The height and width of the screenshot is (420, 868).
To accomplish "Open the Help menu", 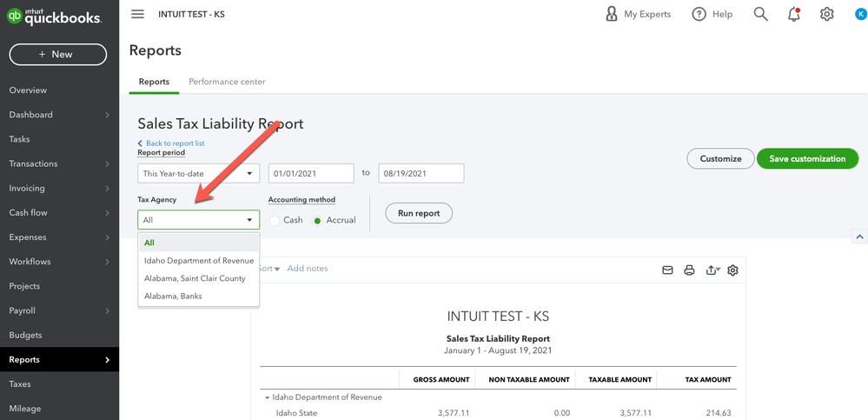I will pos(712,15).
